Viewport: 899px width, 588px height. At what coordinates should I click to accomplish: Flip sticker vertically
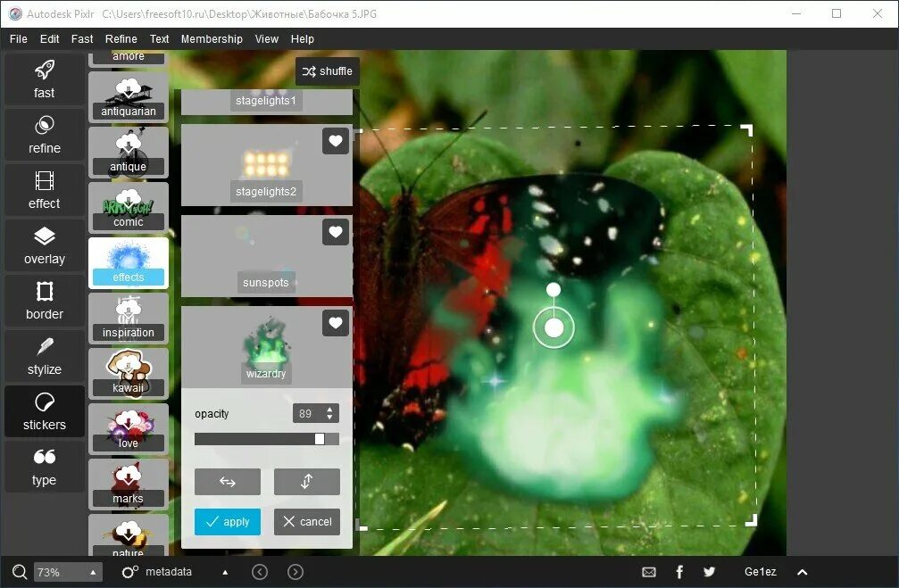[307, 482]
